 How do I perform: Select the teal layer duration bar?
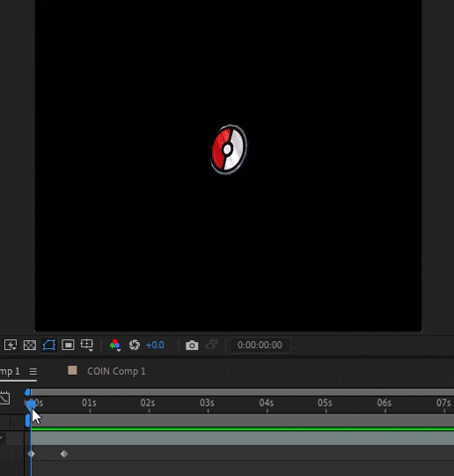pyautogui.click(x=242, y=439)
